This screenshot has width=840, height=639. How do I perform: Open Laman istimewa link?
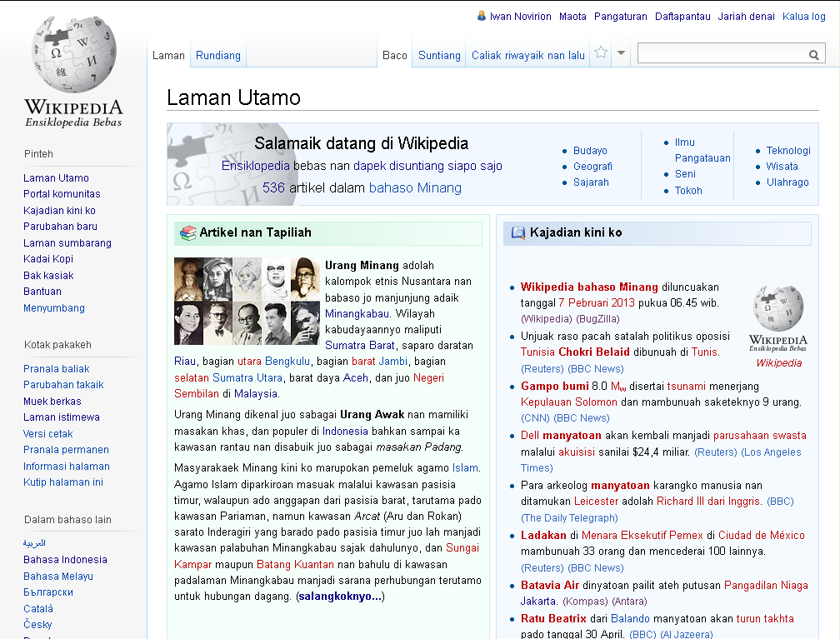pyautogui.click(x=61, y=417)
